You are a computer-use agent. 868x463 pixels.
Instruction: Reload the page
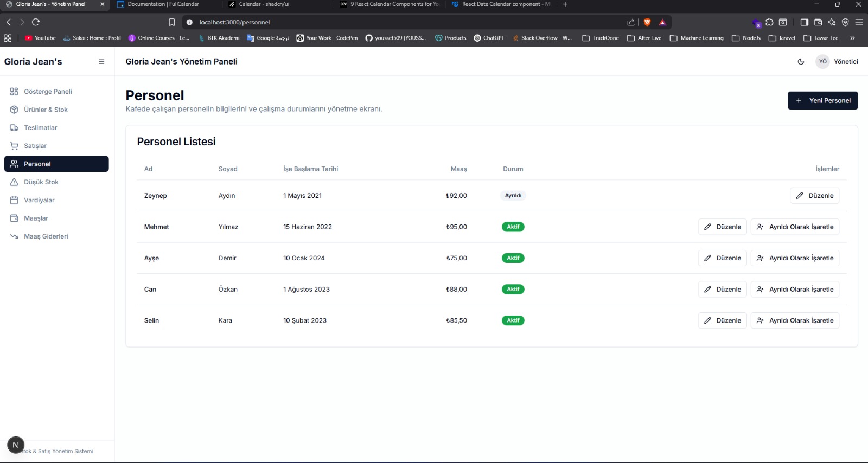(36, 22)
